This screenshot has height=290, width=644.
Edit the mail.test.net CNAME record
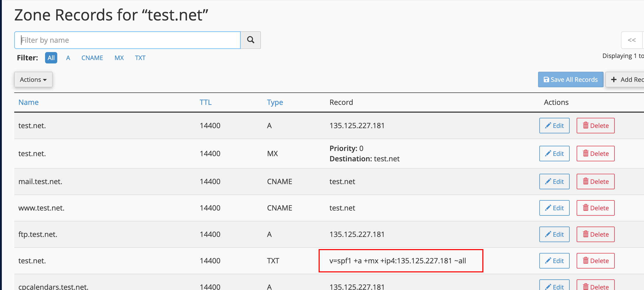(554, 182)
